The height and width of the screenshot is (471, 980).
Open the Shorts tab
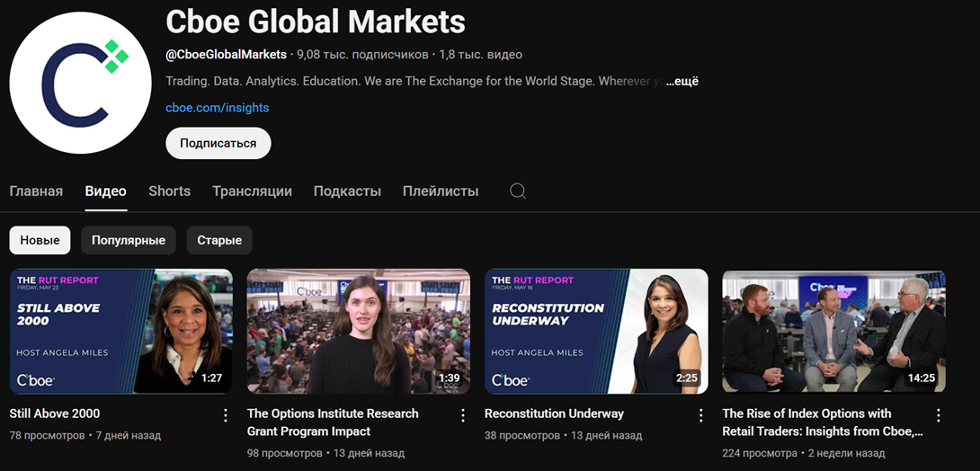[169, 191]
